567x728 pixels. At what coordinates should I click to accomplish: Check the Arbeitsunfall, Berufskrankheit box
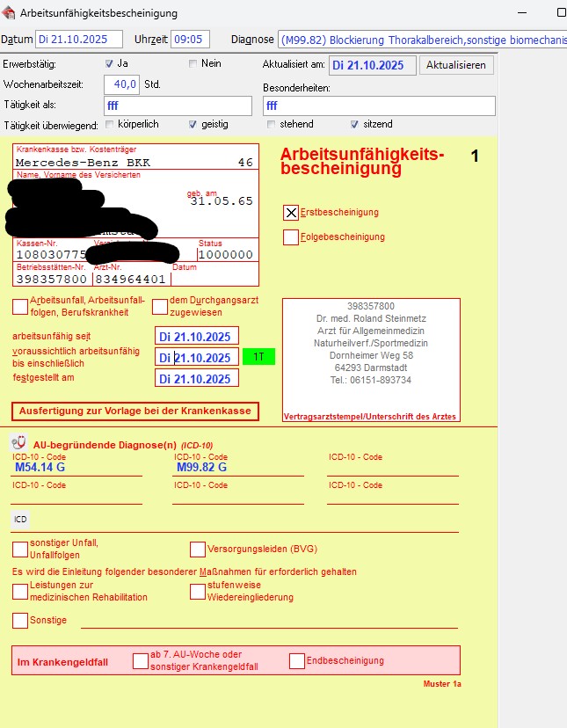20,307
